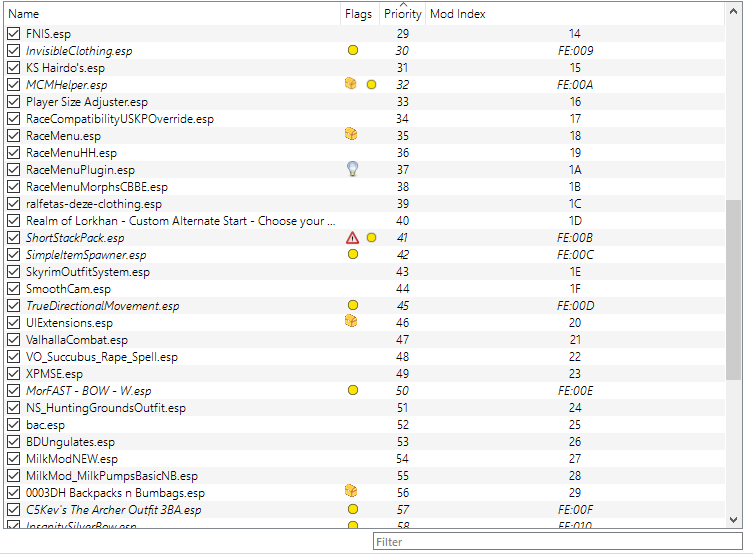
Task: Click the archive box icon for MCMHelper.esp
Action: (x=351, y=84)
